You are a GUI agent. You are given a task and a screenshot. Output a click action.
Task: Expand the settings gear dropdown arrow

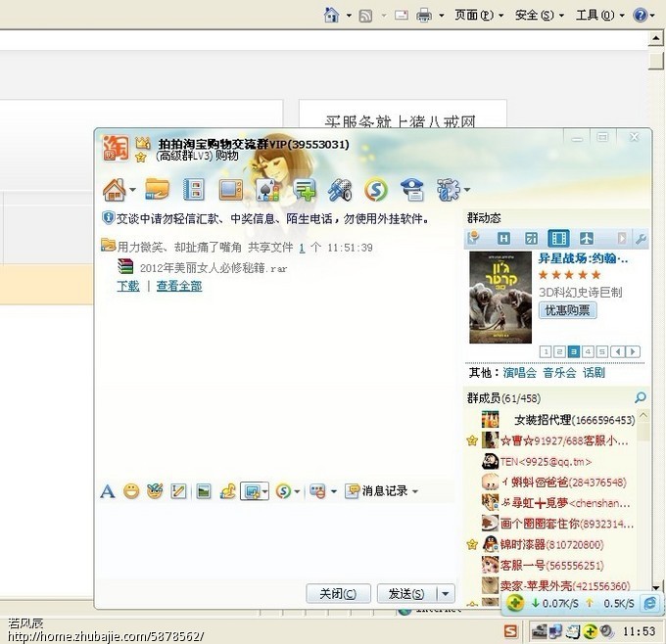467,190
